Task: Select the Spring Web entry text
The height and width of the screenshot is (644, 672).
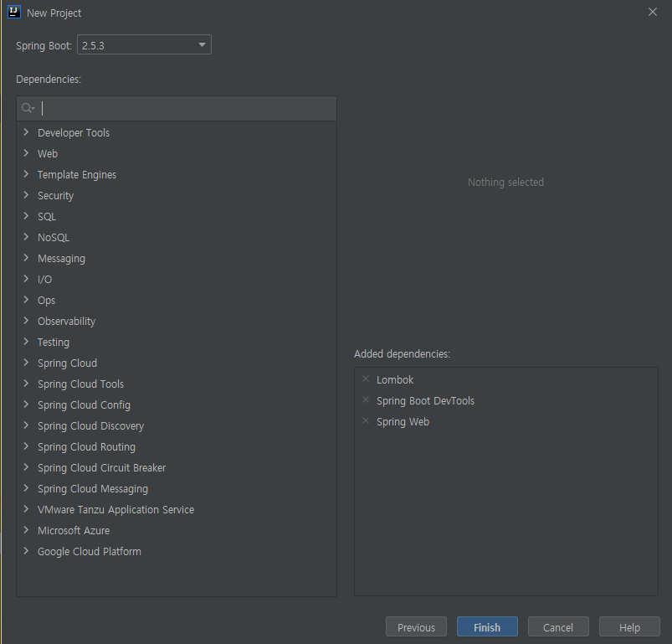Action: pos(403,422)
